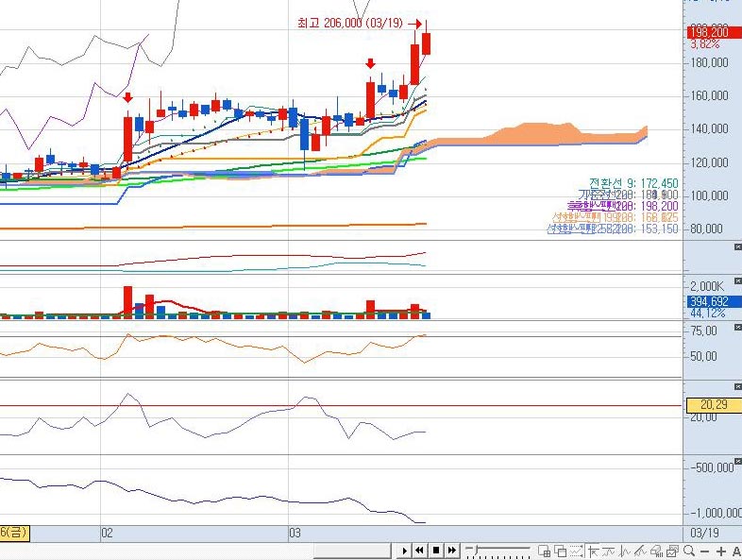Stop replay with the square stop button
The height and width of the screenshot is (560, 742).
click(436, 551)
